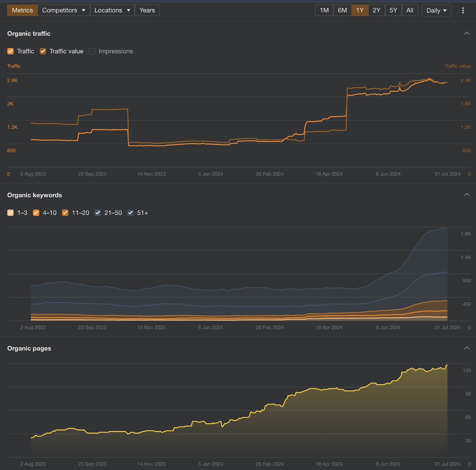The image size is (476, 470).
Task: Set time range to 6M
Action: point(342,10)
